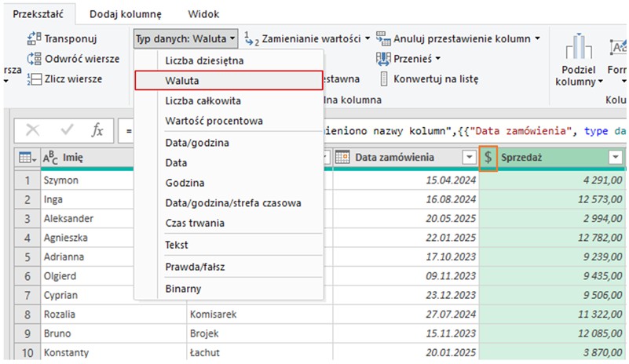Click the date type icon of Data zamówienia
This screenshot has height=364, width=629.
click(342, 157)
